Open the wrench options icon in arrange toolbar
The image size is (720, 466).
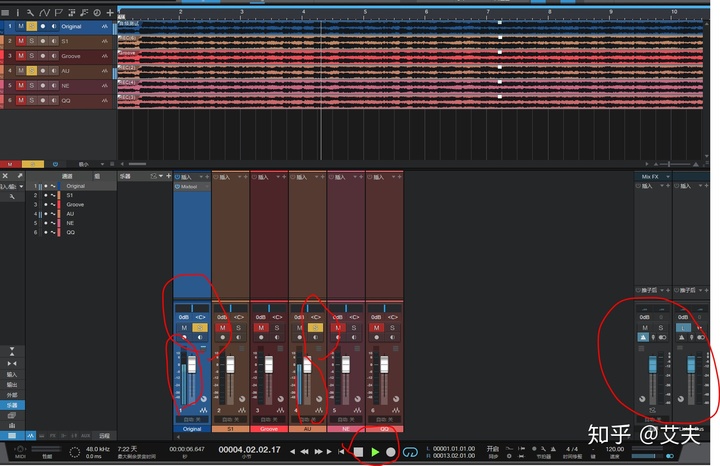pyautogui.click(x=30, y=12)
